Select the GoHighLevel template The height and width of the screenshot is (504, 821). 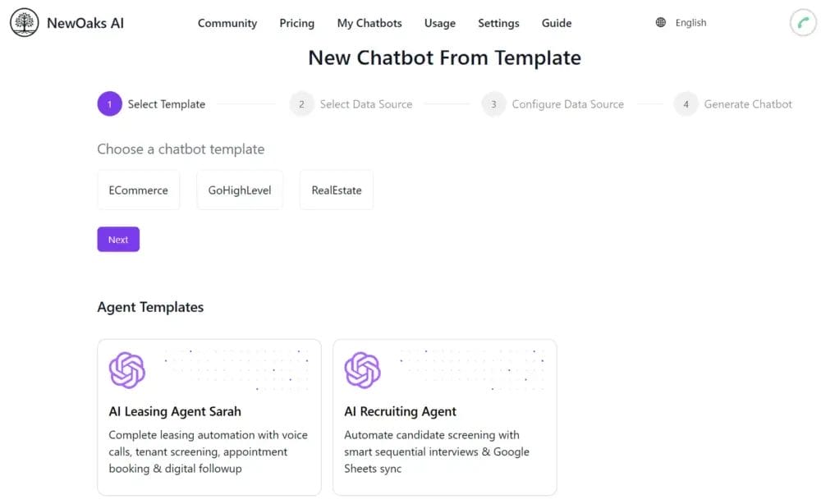(x=239, y=190)
